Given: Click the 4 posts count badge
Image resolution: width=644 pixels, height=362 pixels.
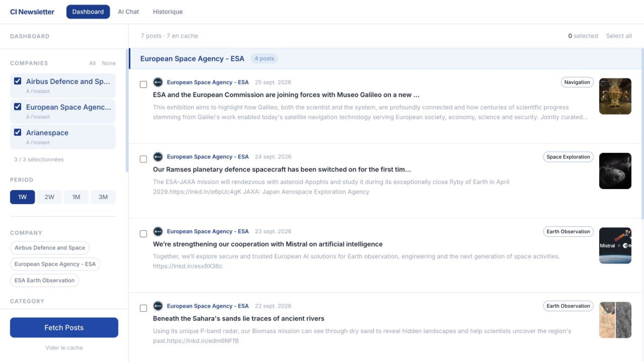Looking at the screenshot, I should (264, 58).
